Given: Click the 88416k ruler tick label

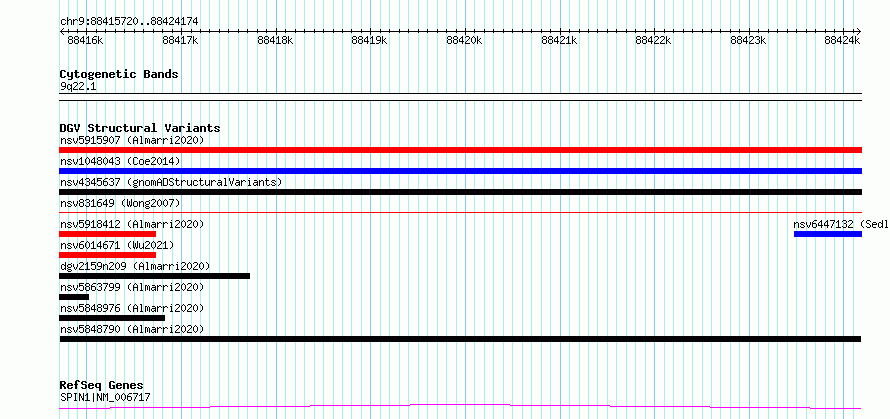Looking at the screenshot, I should tap(86, 40).
